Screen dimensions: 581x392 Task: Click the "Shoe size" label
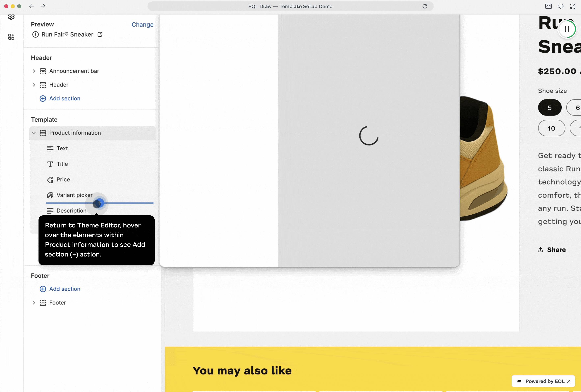click(x=553, y=91)
